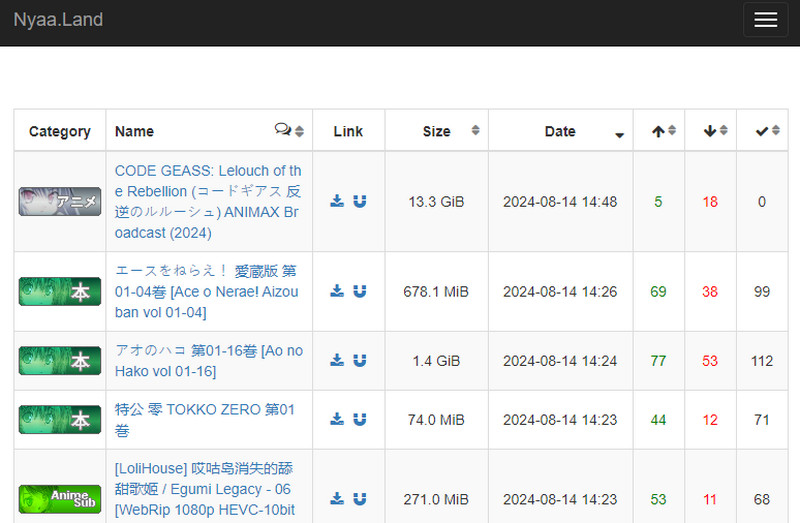
Task: Open magnet link for TOKKO ZERO
Action: [360, 419]
